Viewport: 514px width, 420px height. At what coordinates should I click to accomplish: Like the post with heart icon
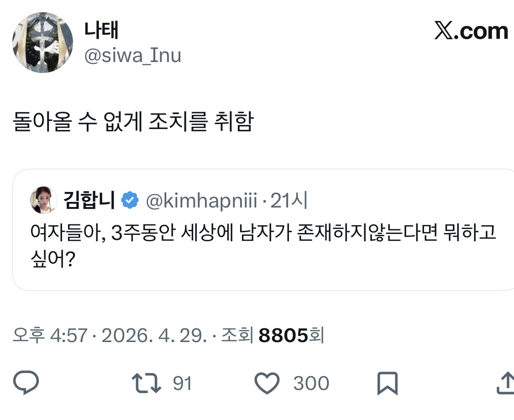(267, 383)
